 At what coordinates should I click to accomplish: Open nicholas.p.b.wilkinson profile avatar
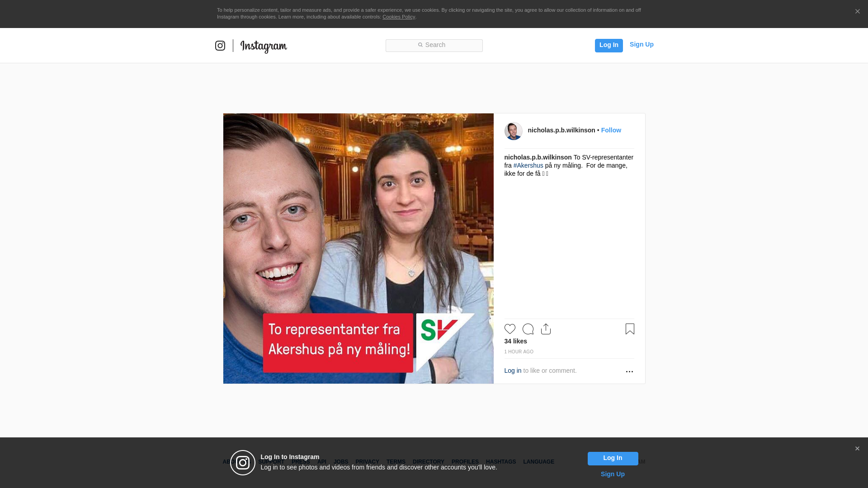point(513,131)
